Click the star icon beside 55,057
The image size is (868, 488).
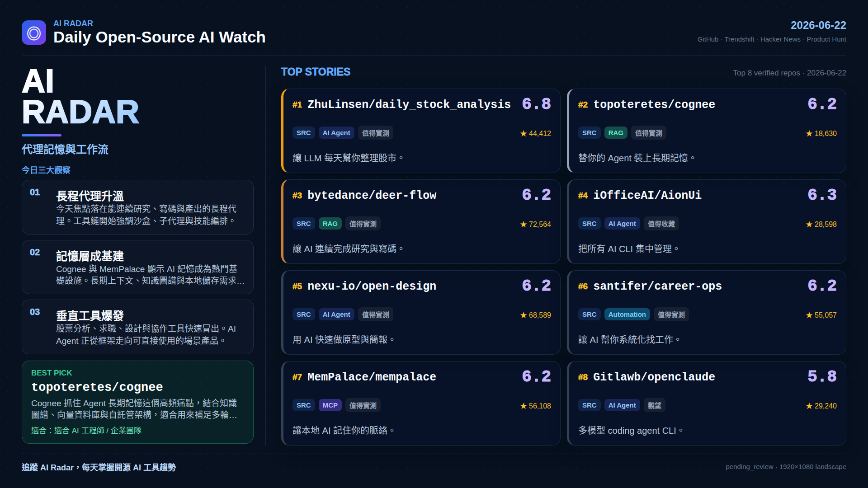click(x=809, y=315)
